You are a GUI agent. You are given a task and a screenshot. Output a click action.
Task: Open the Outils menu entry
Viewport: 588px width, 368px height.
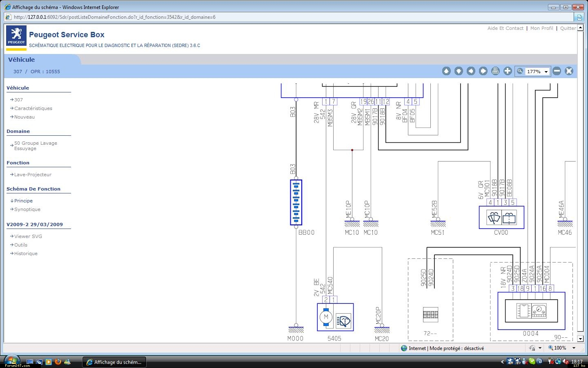[21, 245]
